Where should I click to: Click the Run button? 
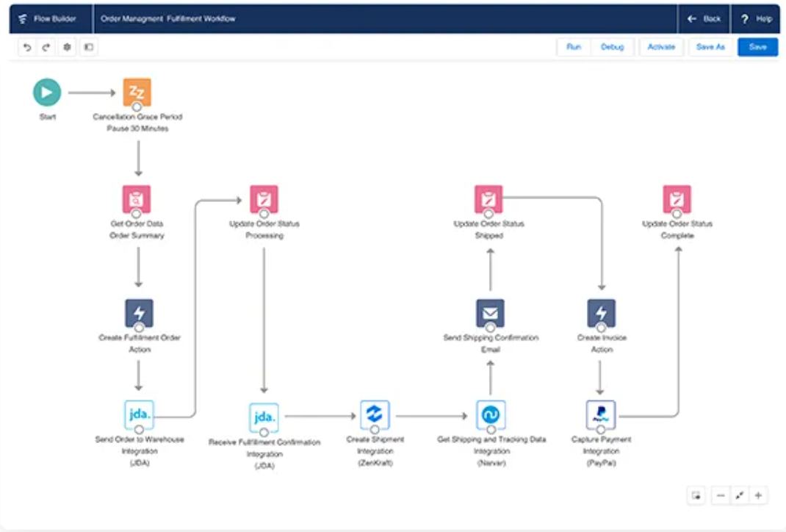574,47
